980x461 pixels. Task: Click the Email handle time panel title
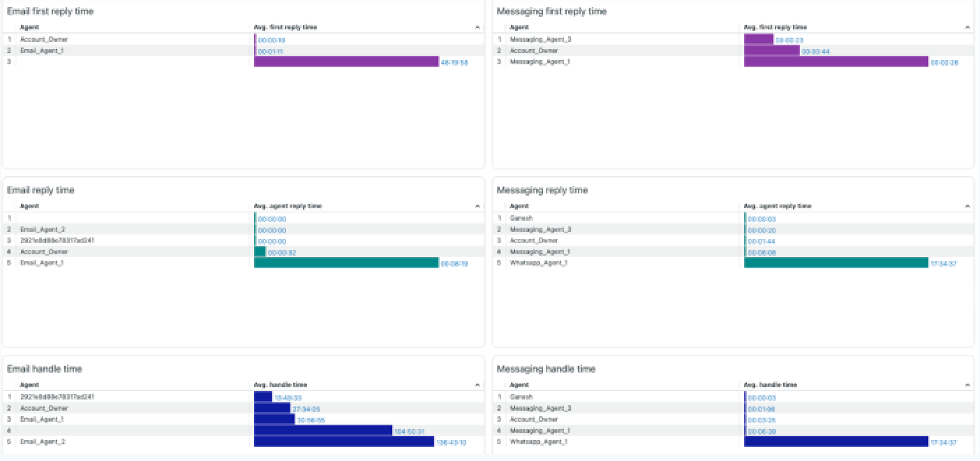44,369
